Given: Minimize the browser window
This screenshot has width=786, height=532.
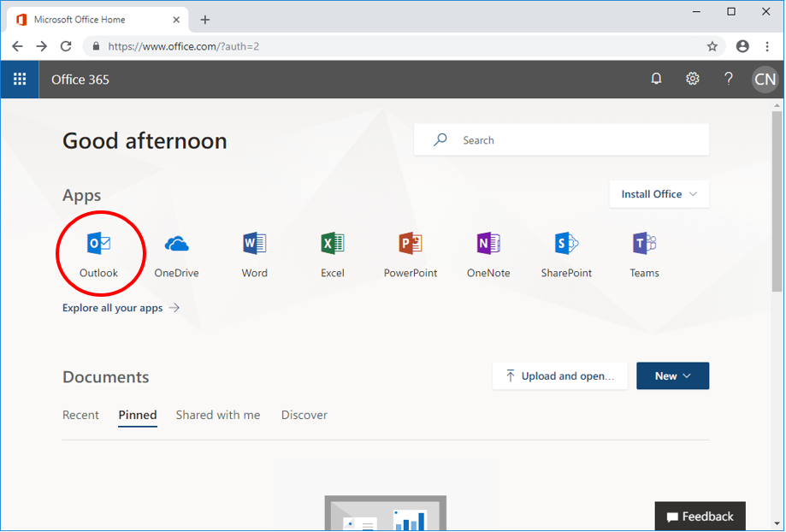Looking at the screenshot, I should coord(696,11).
